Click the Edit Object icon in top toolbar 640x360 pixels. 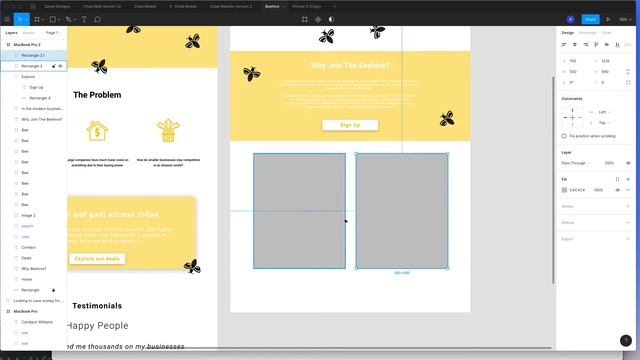coord(305,19)
